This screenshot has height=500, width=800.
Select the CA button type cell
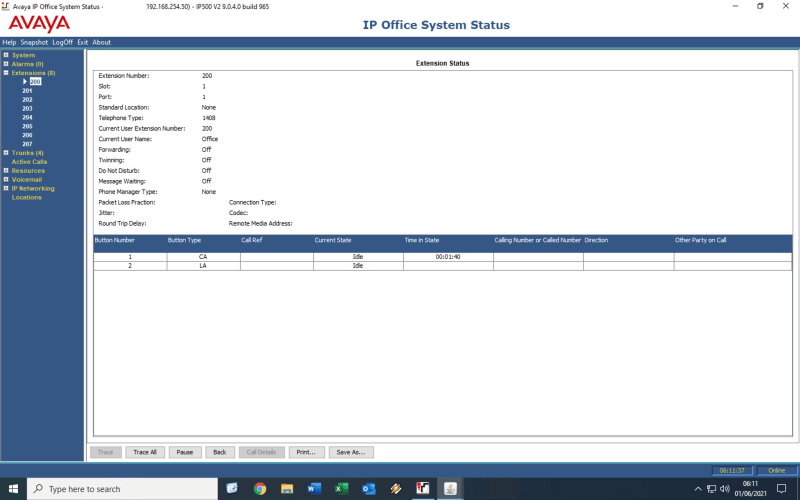203,257
